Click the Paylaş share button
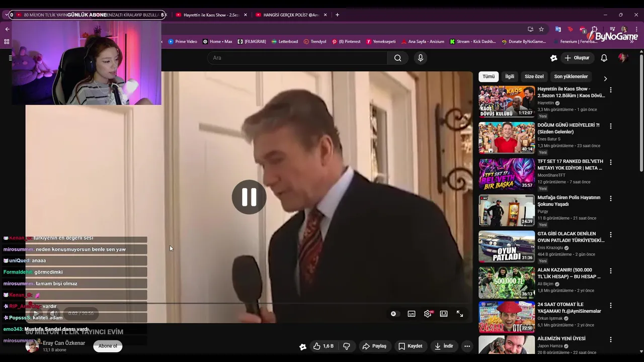644x362 pixels. pyautogui.click(x=374, y=346)
